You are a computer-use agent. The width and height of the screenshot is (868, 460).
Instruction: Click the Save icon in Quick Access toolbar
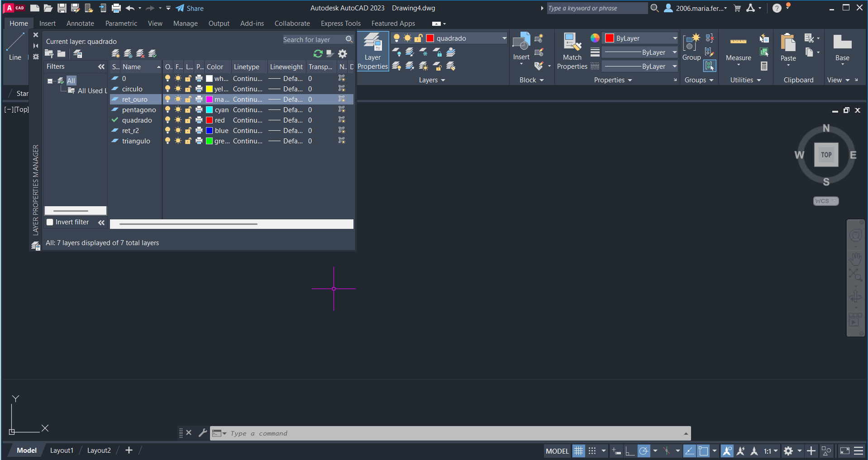[62, 8]
